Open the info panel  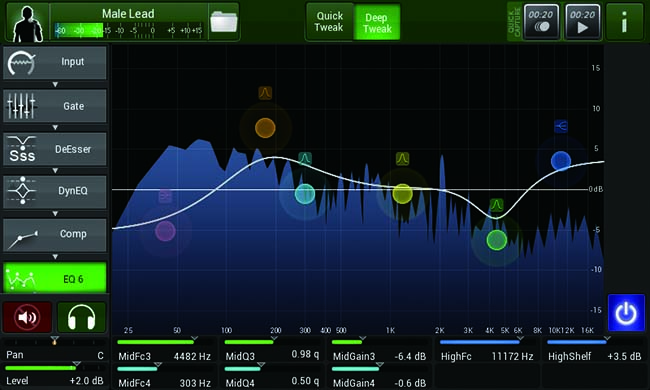[625, 22]
